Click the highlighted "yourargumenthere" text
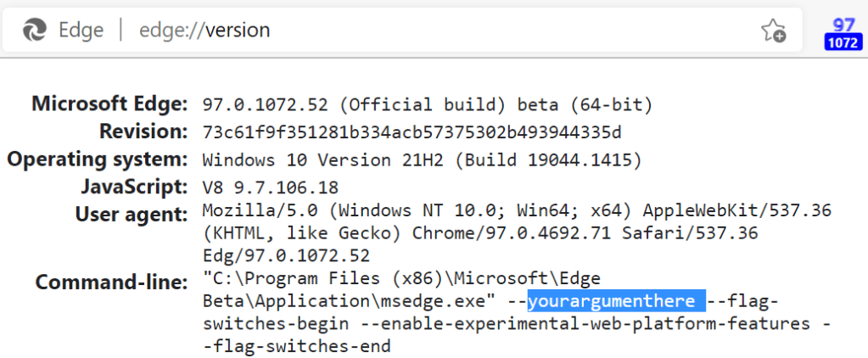Viewport: 868px width, 358px height. (616, 301)
